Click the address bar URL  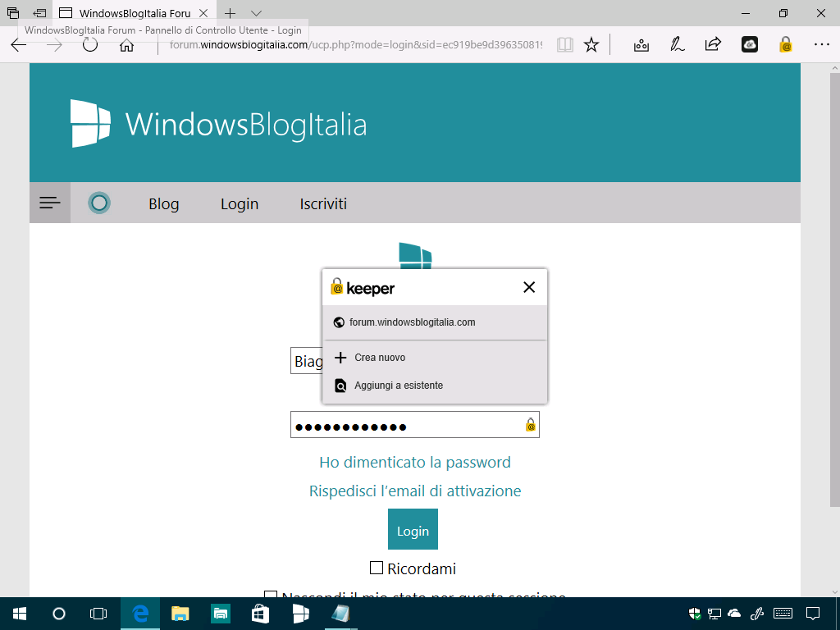click(x=356, y=45)
